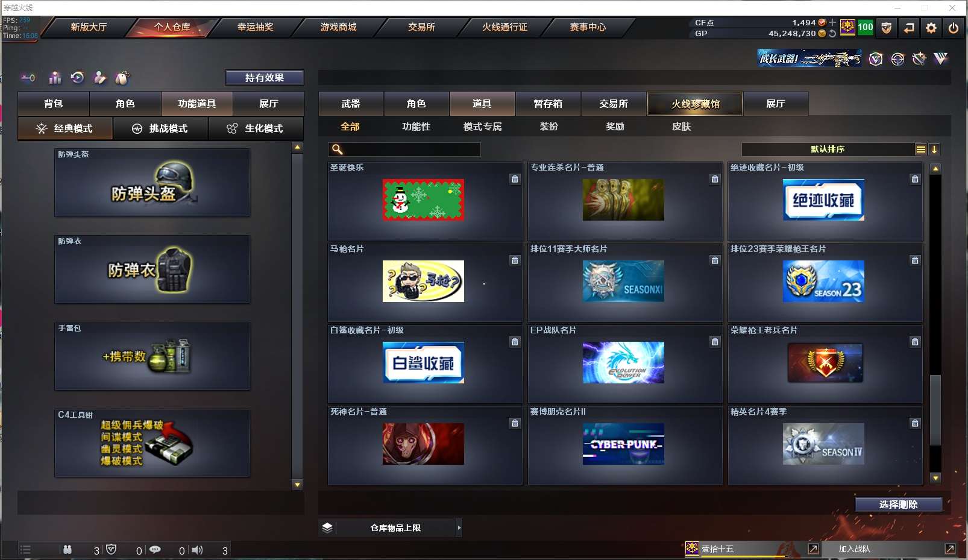
Task: Select the key icon in the top-left toolbar
Action: pos(28,77)
